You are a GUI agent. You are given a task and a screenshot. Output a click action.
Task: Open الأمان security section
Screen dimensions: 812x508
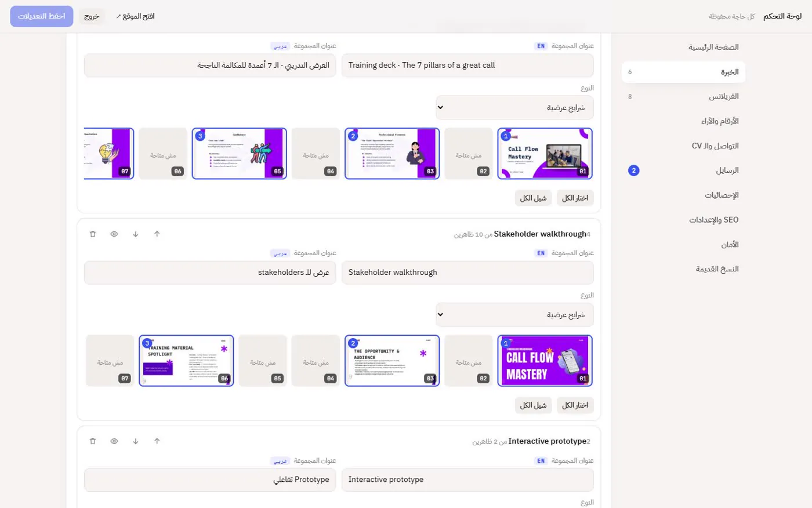point(683,245)
